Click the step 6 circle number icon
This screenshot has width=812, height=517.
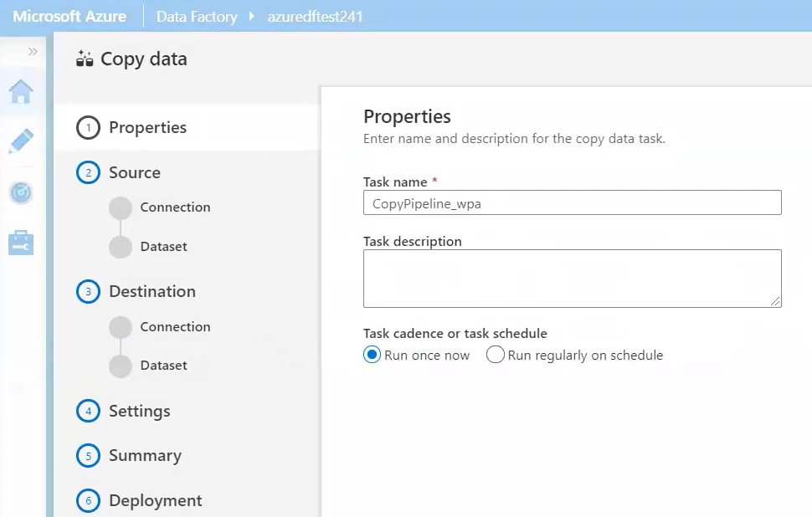click(88, 500)
